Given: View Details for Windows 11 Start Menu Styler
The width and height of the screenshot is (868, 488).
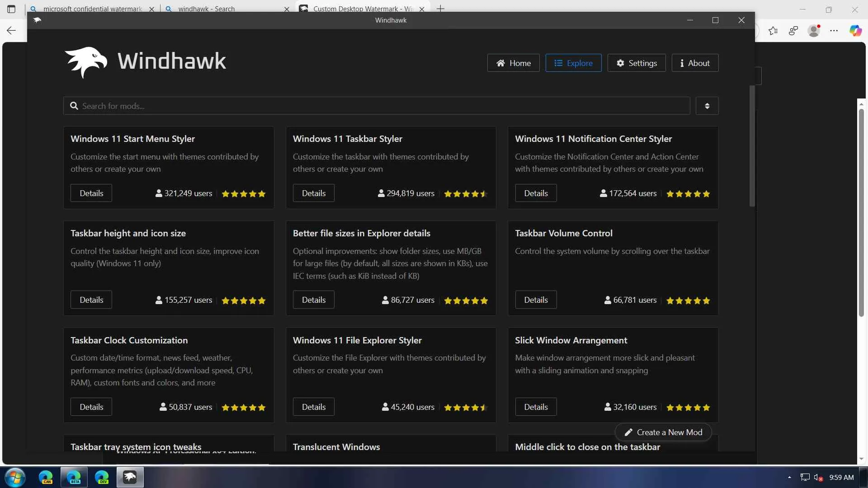Looking at the screenshot, I should pyautogui.click(x=91, y=193).
